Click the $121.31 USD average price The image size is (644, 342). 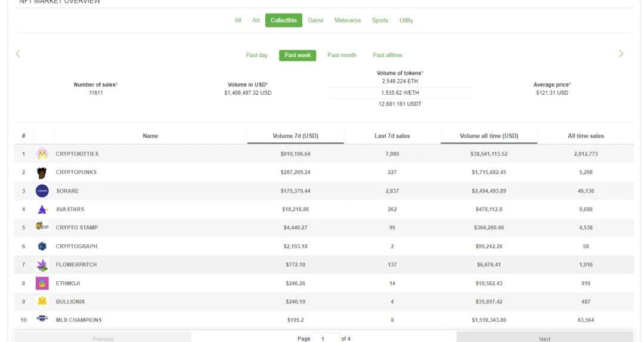point(552,93)
